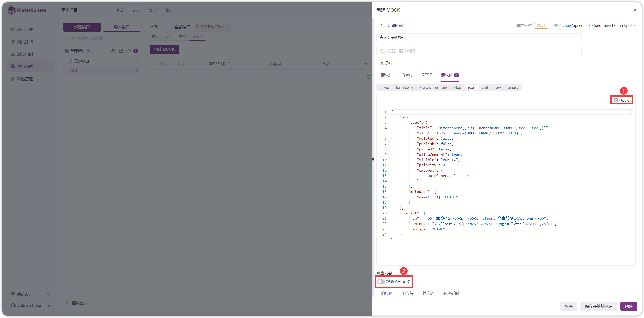Click the MeterSphere logo icon

coord(11,10)
